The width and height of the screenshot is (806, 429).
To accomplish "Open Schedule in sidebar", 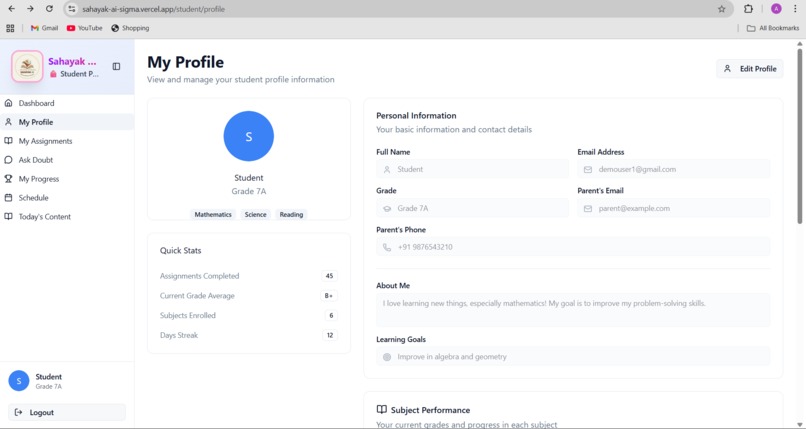I will click(67, 198).
